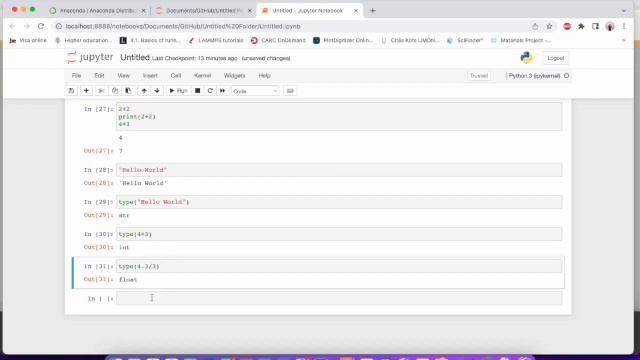Click the Trusted notebook indicator

pyautogui.click(x=479, y=76)
